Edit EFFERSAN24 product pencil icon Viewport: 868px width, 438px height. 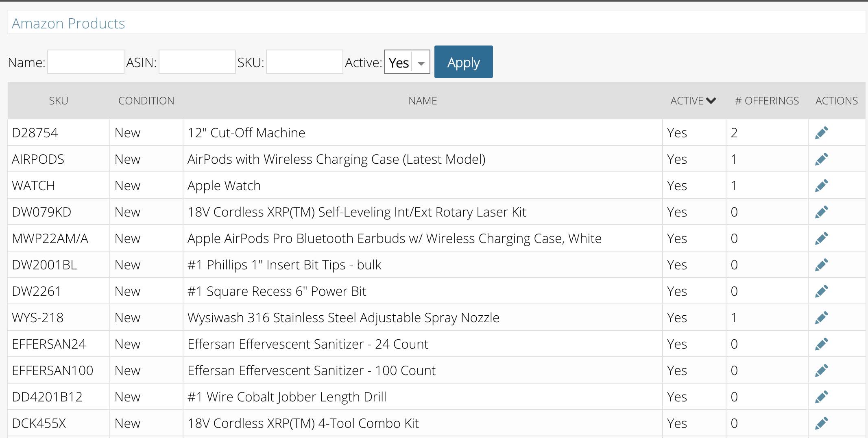(821, 344)
